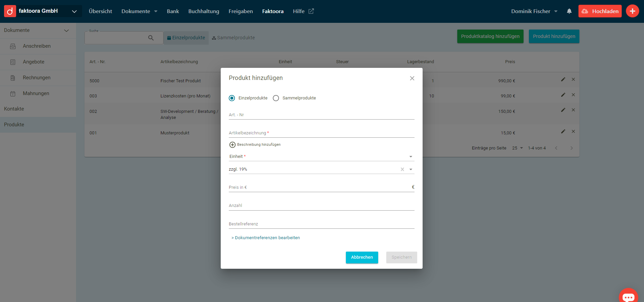Open the Dominik Fischer user menu
The width and height of the screenshot is (644, 302).
click(534, 11)
